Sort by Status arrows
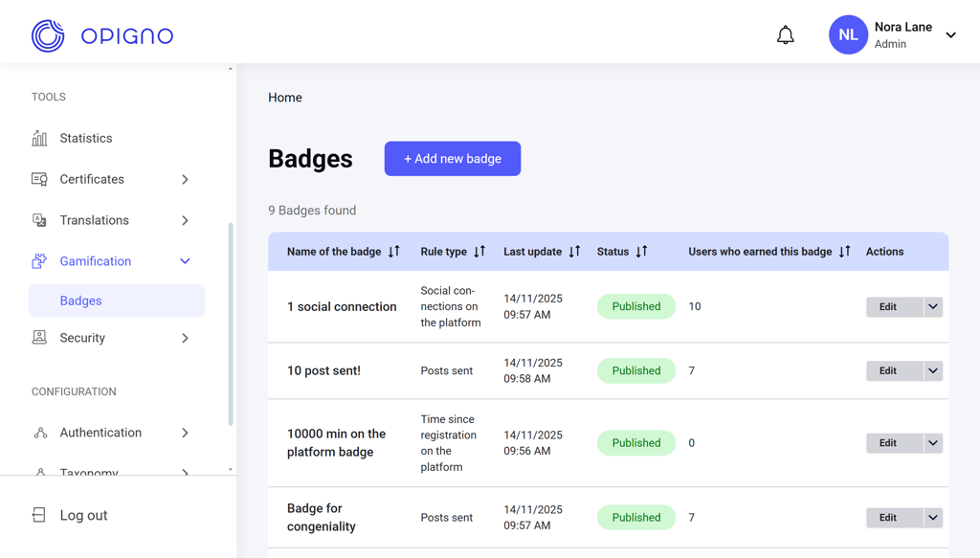Viewport: 980px width, 558px height. 642,251
